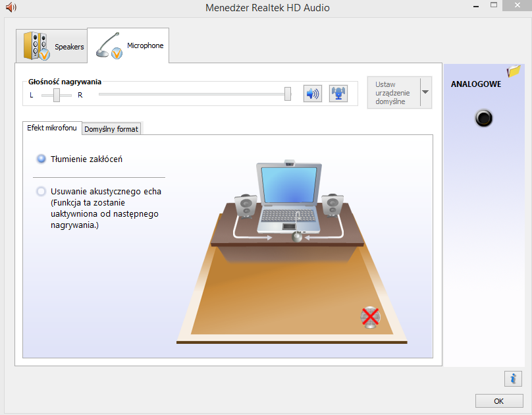Screen dimensions: 532x415
Task: Click the L/R balance slider thumb
Action: pos(57,95)
